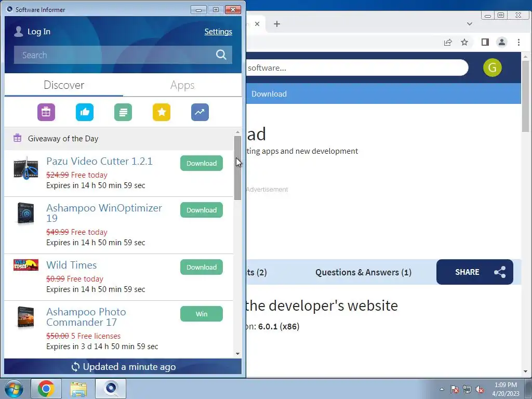
Task: Click the Chrome page scroll down arrow
Action: pos(526,371)
